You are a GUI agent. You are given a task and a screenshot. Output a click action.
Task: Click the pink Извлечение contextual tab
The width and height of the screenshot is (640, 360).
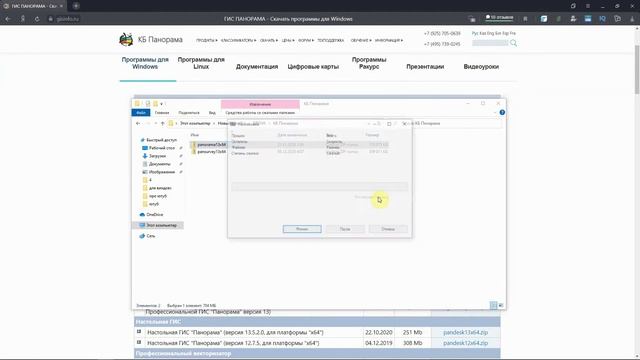260,104
